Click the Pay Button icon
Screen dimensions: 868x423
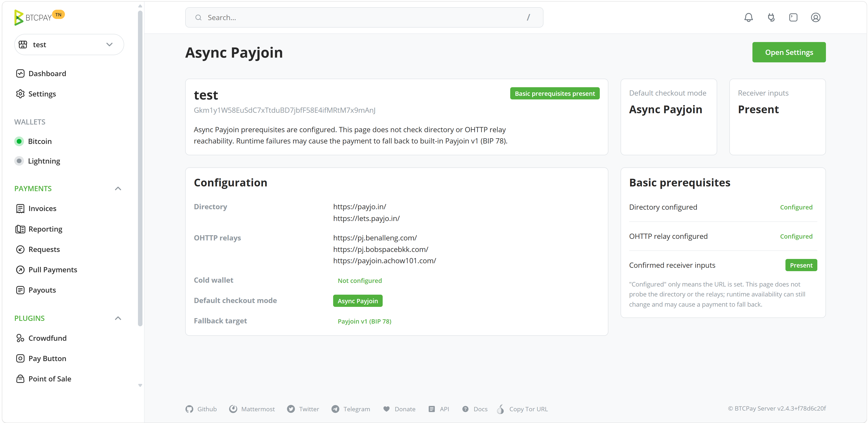(20, 358)
